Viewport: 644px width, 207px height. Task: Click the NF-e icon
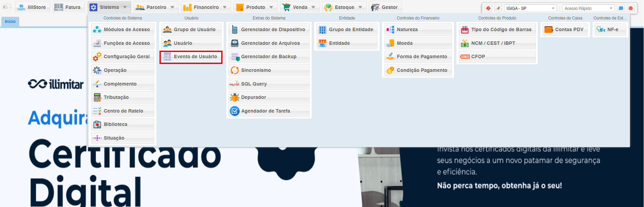point(601,30)
